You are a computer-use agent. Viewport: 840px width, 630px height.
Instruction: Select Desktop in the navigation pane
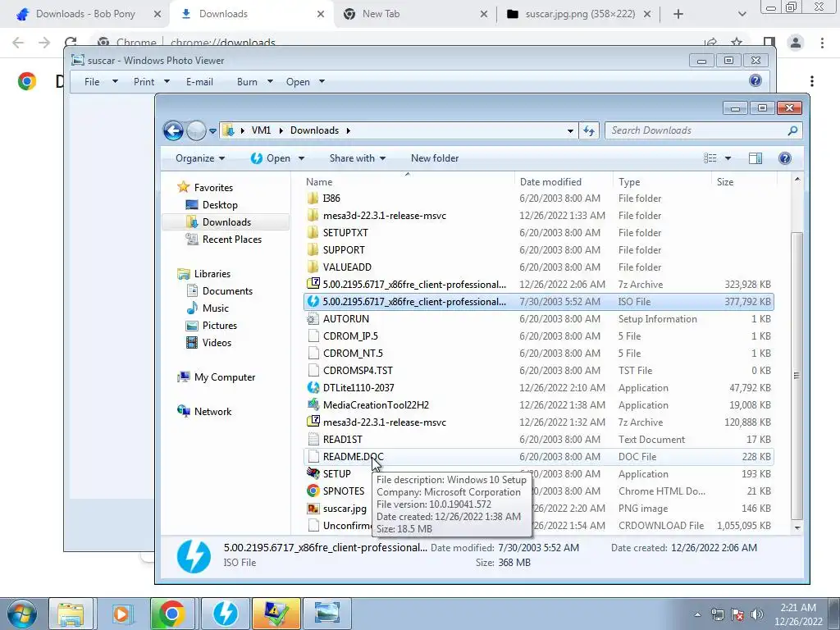tap(220, 204)
